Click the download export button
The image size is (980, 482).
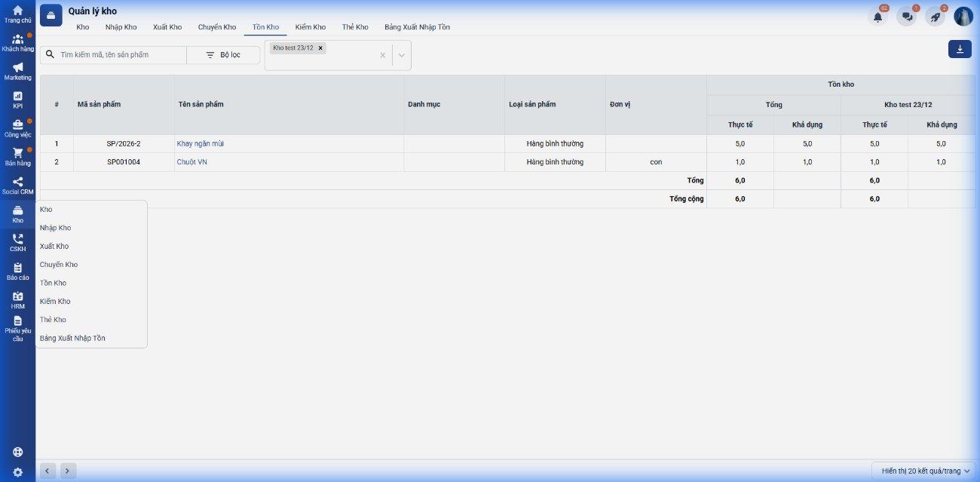[x=960, y=49]
